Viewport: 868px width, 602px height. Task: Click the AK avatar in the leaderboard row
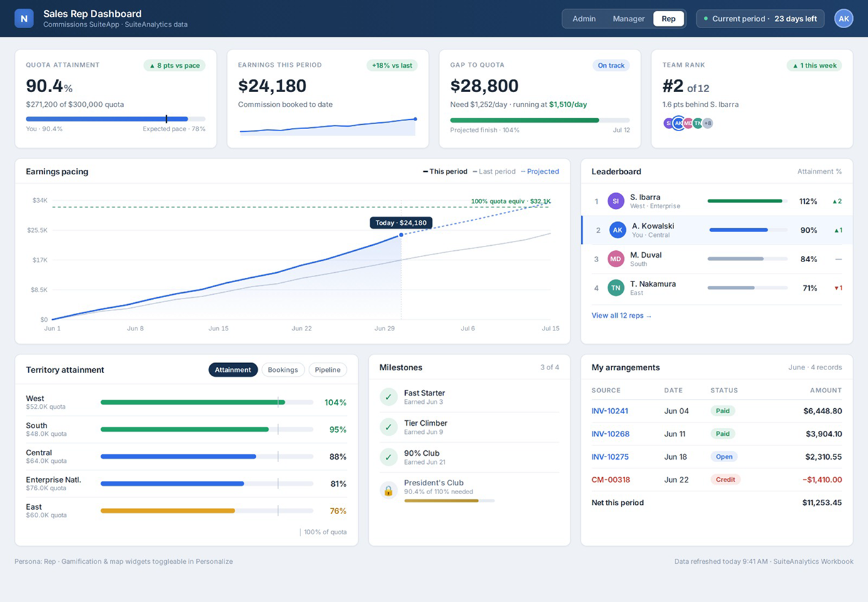[618, 230]
